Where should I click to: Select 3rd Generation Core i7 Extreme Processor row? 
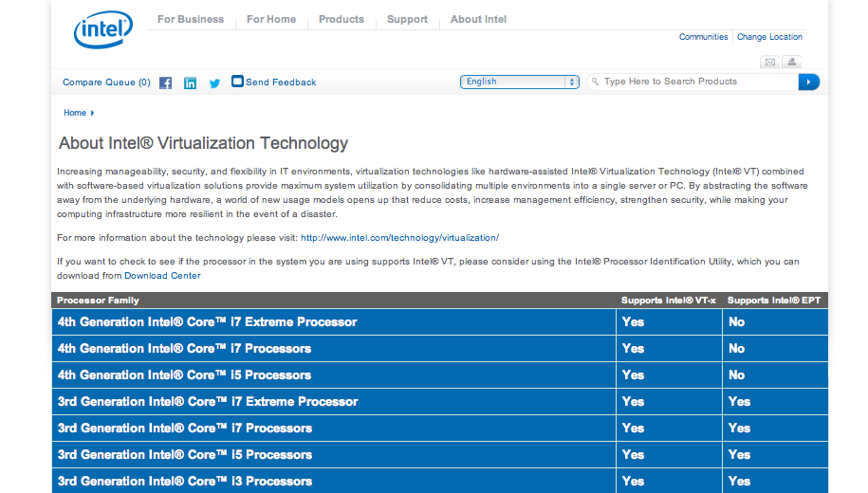(440, 402)
